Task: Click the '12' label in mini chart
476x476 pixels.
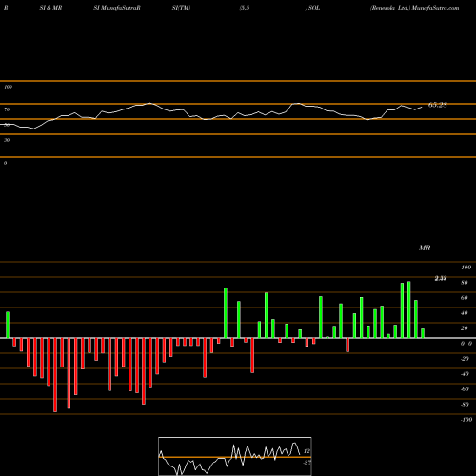Action: [307, 451]
